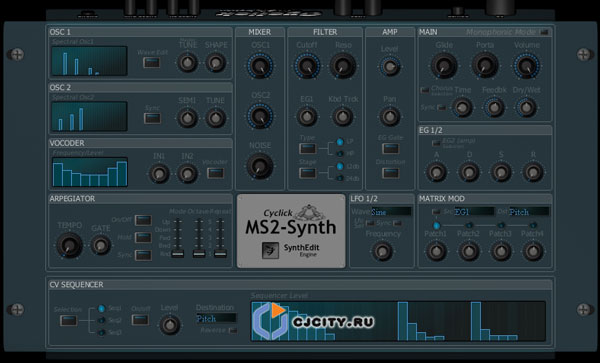Click the envelope A (attack) knob
Image resolution: width=600 pixels, height=363 pixels.
436,172
